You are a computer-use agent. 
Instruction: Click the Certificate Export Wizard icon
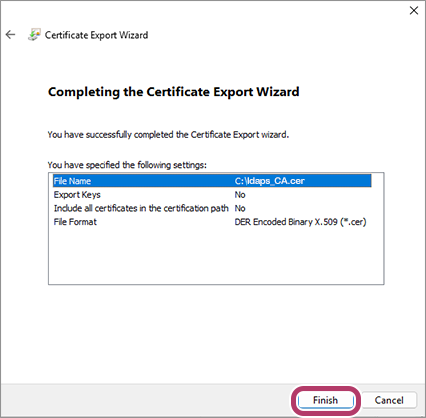tap(34, 35)
